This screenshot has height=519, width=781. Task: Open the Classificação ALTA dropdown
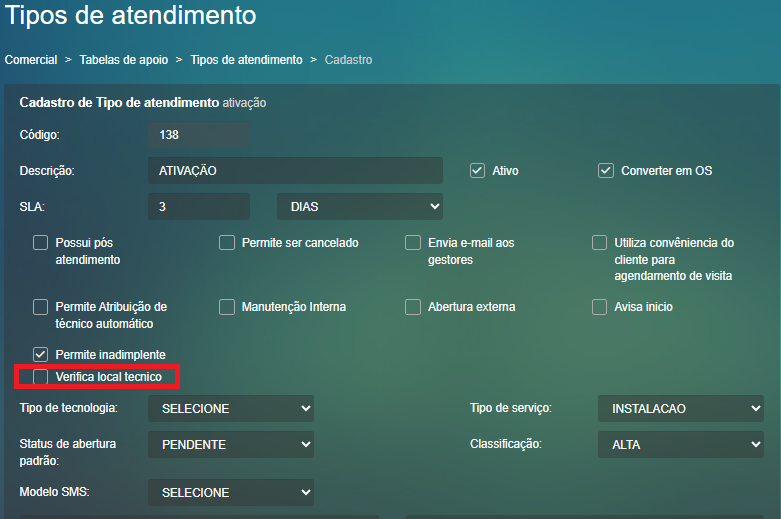pyautogui.click(x=681, y=444)
